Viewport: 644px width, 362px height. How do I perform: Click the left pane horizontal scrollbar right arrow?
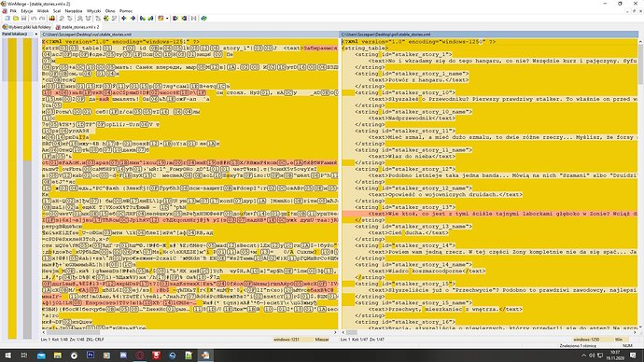pyautogui.click(x=335, y=332)
